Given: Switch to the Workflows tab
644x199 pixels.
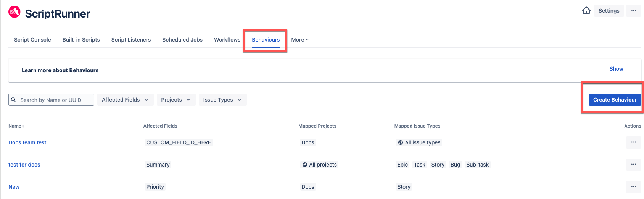Looking at the screenshot, I should [227, 40].
